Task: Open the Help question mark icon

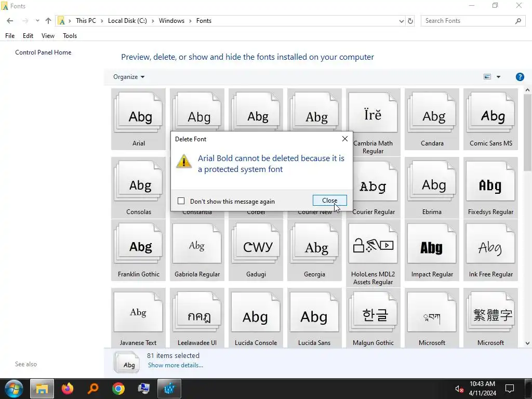Action: coord(520,77)
